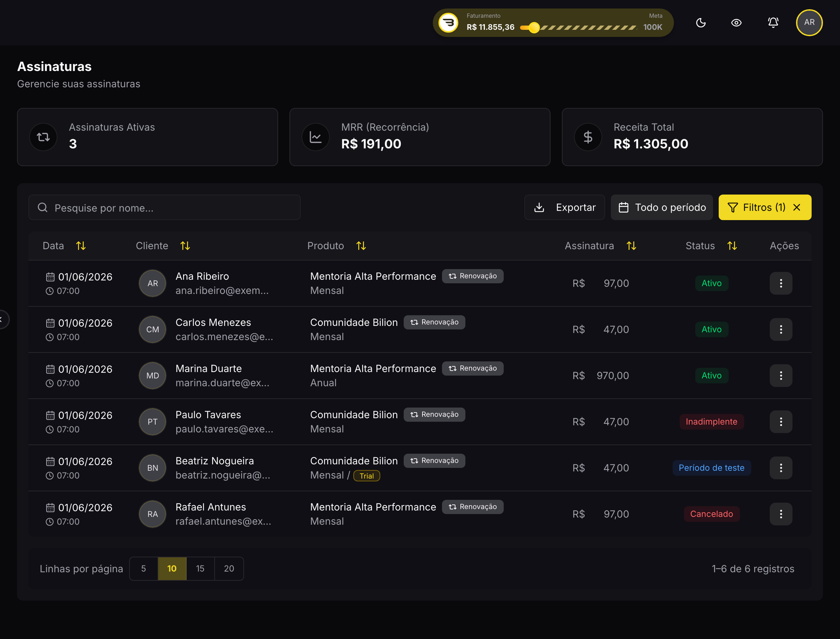Set 15 rows per page

point(200,569)
